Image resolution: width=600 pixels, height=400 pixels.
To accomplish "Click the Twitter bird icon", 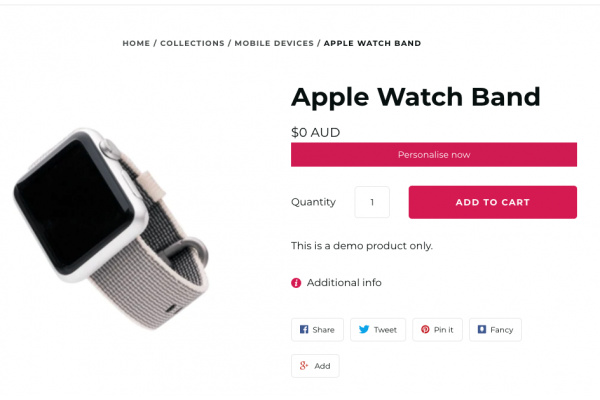I will (364, 329).
